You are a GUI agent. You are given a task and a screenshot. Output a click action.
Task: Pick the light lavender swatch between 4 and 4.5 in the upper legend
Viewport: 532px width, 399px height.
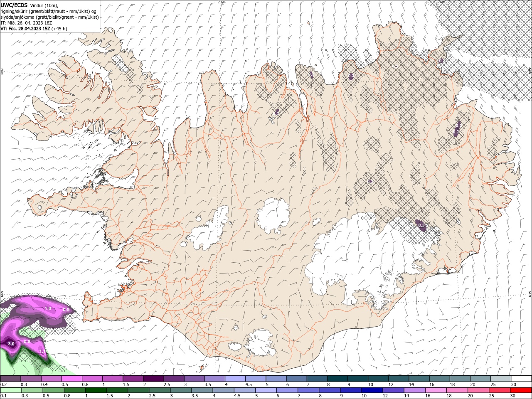235,379
